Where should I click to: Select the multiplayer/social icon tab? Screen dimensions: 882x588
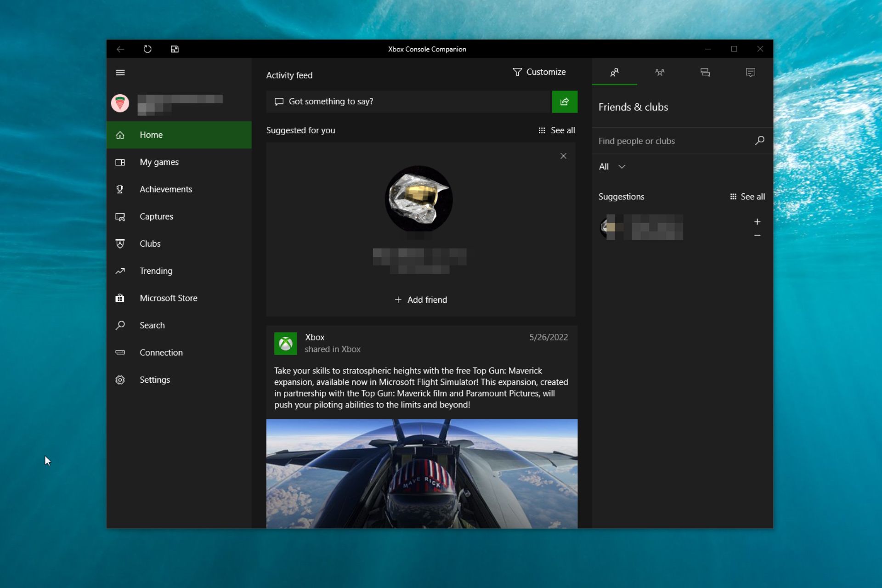(660, 72)
